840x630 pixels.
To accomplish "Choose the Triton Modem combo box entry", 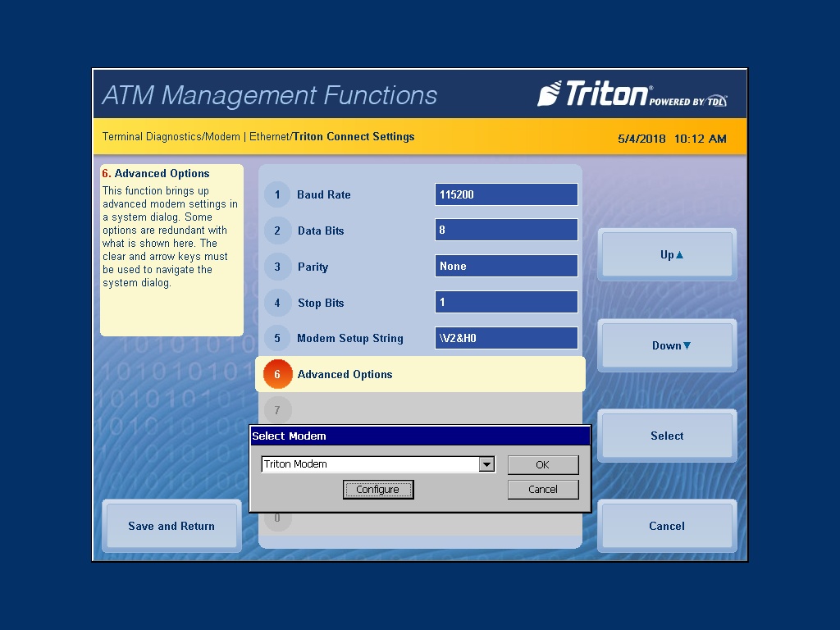I will [369, 463].
